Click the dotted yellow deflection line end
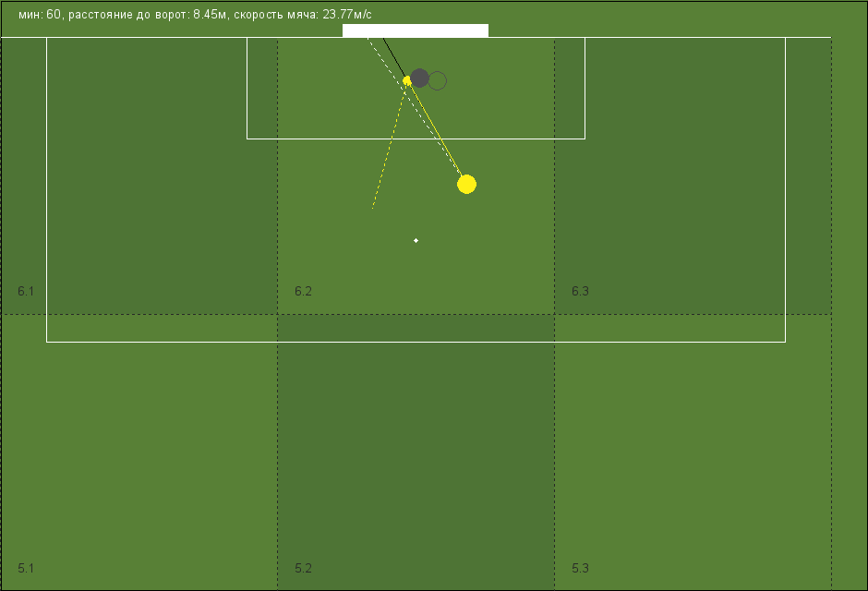The height and width of the screenshot is (591, 868). click(x=372, y=208)
